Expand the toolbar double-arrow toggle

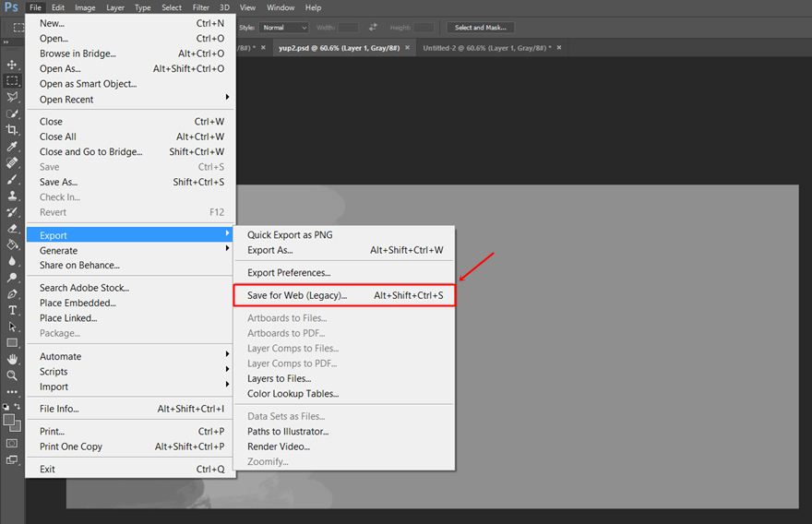pos(6,42)
